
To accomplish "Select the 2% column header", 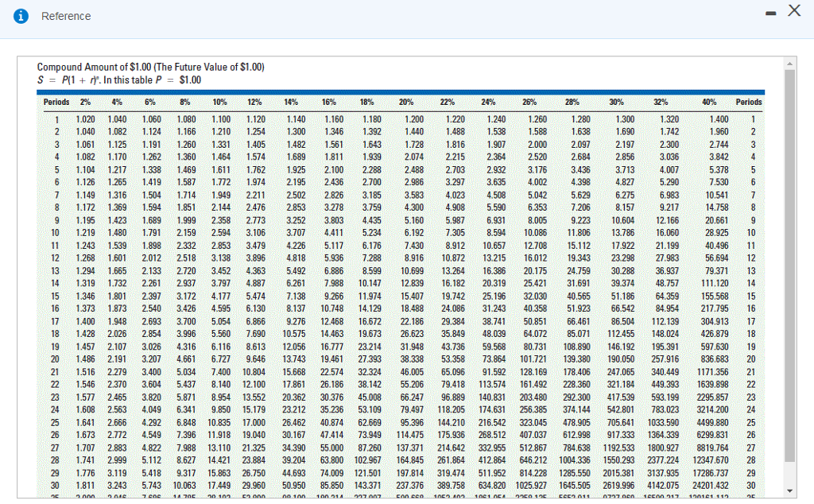I will click(x=85, y=102).
